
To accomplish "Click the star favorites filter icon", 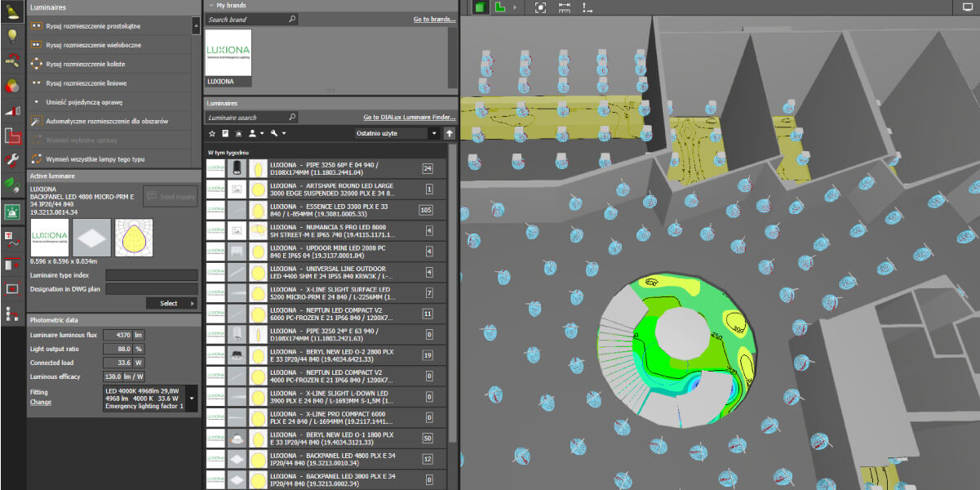I will [213, 133].
